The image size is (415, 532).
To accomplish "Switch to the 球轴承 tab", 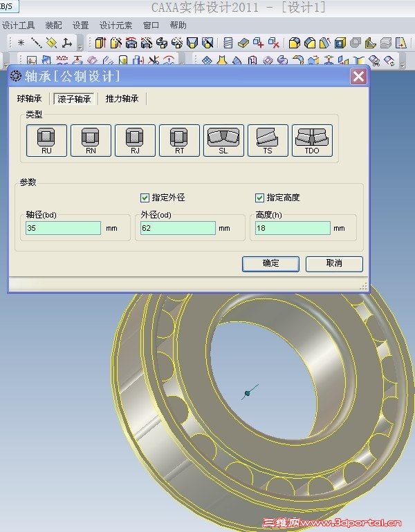I will click(29, 99).
